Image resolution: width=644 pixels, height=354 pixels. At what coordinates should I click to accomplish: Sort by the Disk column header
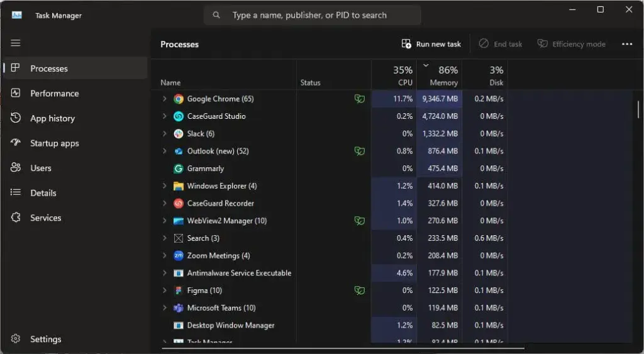485,75
